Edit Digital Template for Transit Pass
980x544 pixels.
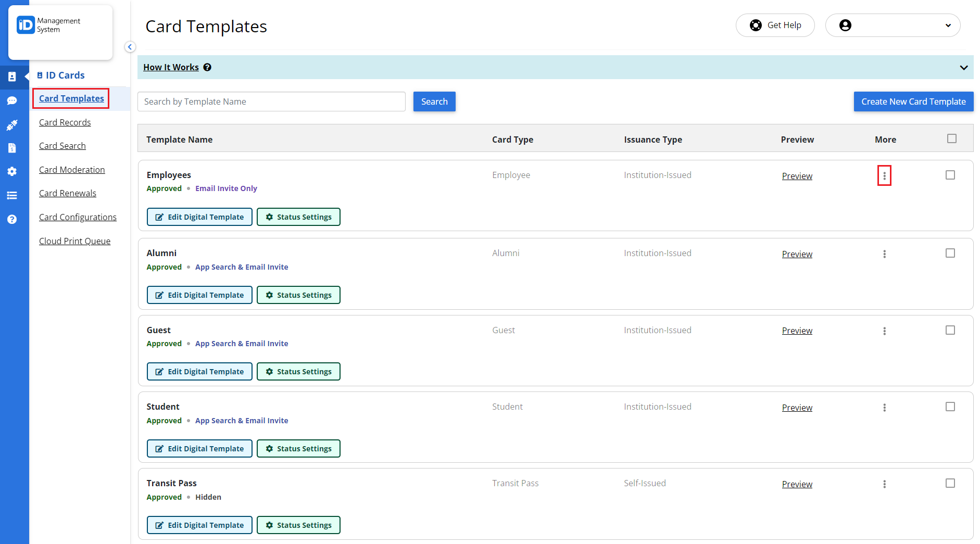click(199, 525)
